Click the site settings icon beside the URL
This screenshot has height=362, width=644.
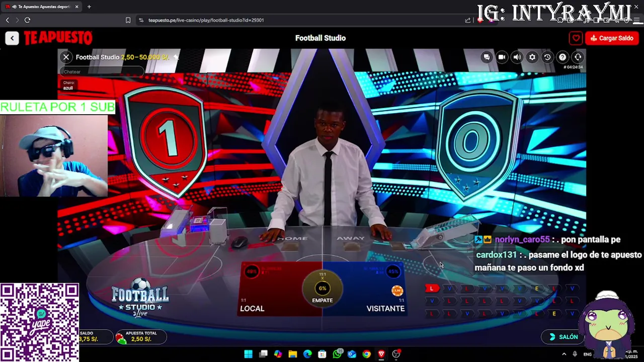coord(141,20)
